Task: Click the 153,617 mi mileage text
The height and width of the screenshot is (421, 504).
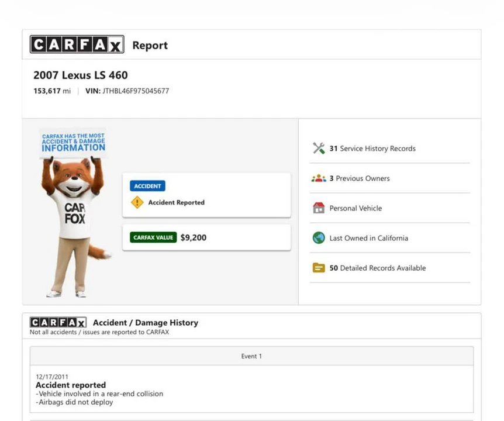Action: [x=52, y=91]
